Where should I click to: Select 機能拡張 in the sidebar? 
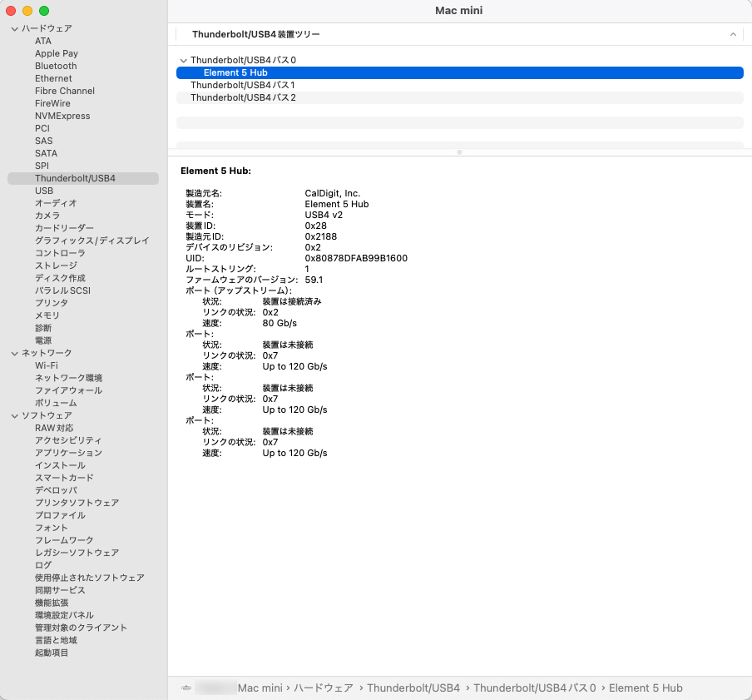(x=52, y=603)
